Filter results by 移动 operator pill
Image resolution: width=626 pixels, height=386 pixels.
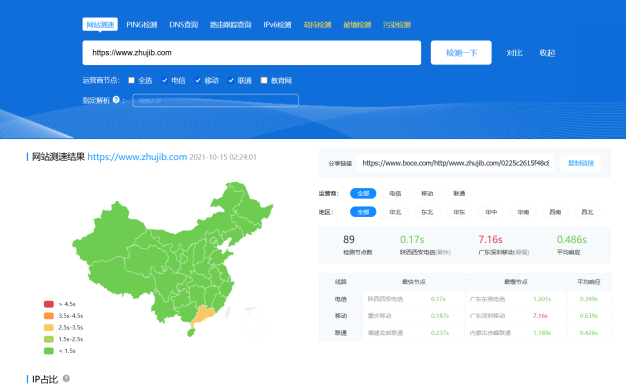tap(427, 193)
